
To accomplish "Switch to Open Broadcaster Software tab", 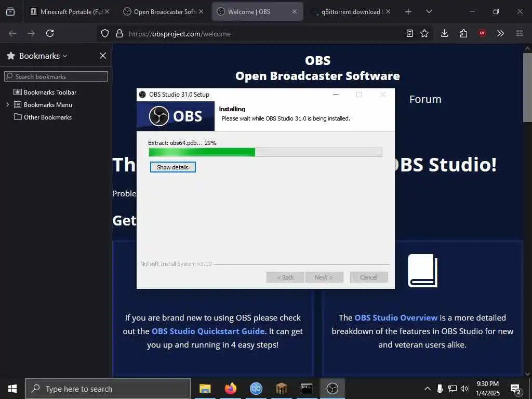I will 164,11.
